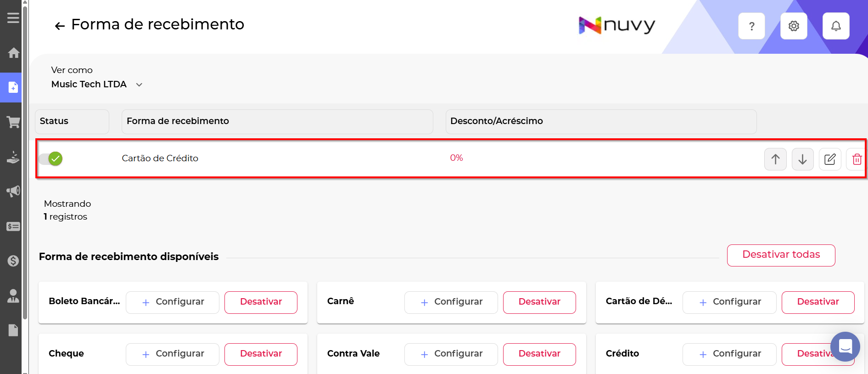Screen dimensions: 868x374
Task: Open the hamburger menu in sidebar
Action: pyautogui.click(x=13, y=18)
